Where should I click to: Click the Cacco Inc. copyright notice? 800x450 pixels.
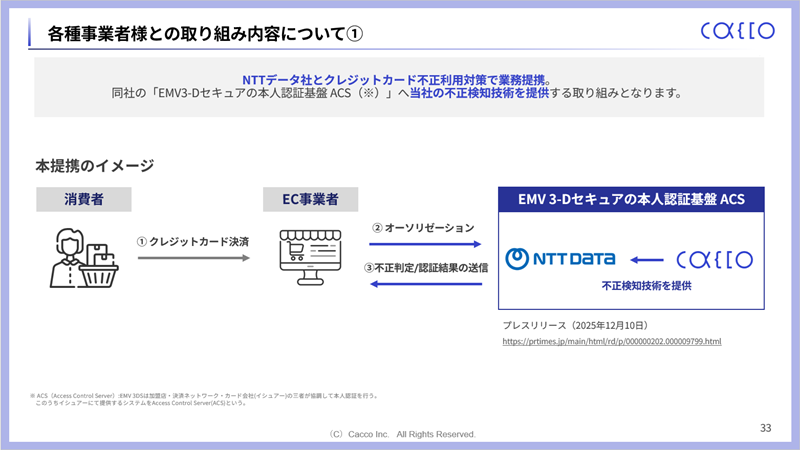[402, 435]
